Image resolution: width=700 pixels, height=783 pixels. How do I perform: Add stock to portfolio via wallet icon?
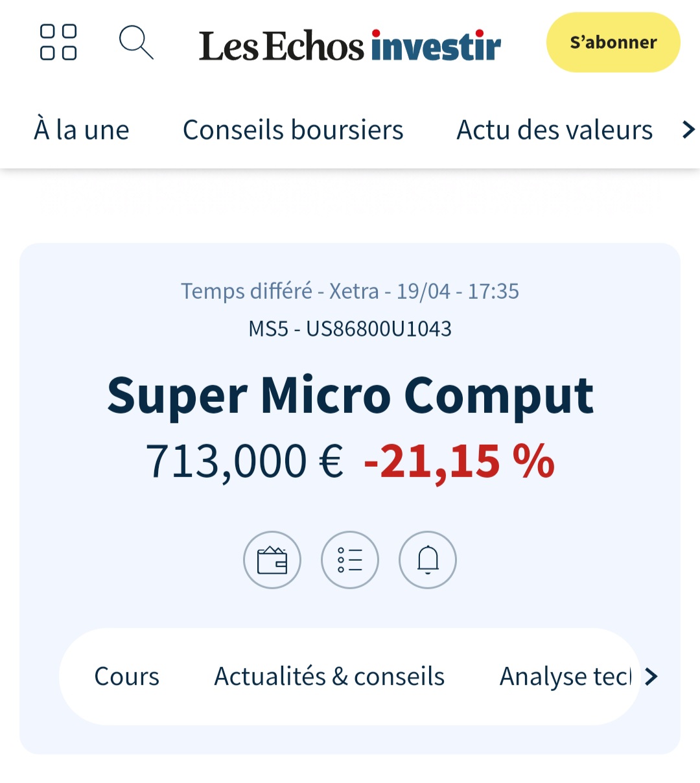272,560
